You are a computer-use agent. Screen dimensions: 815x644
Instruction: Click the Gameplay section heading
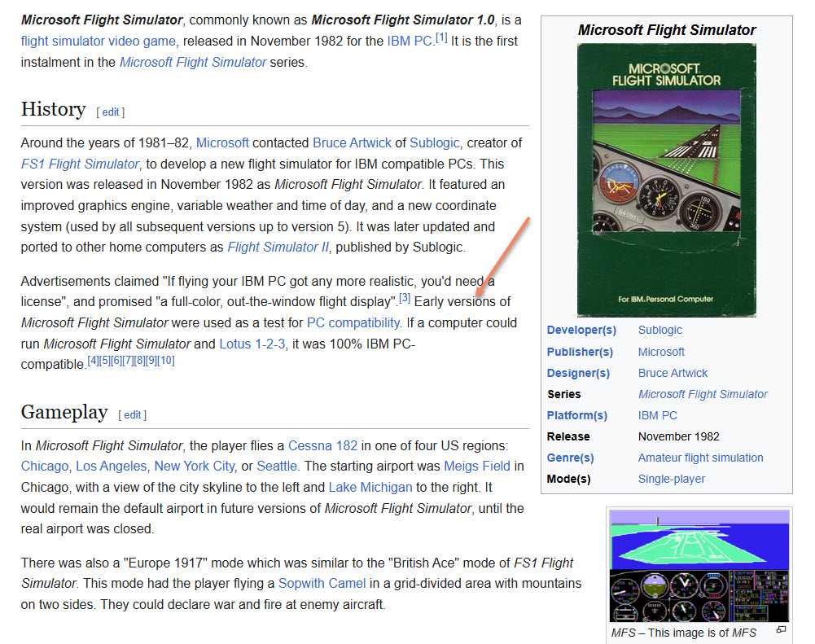point(64,412)
